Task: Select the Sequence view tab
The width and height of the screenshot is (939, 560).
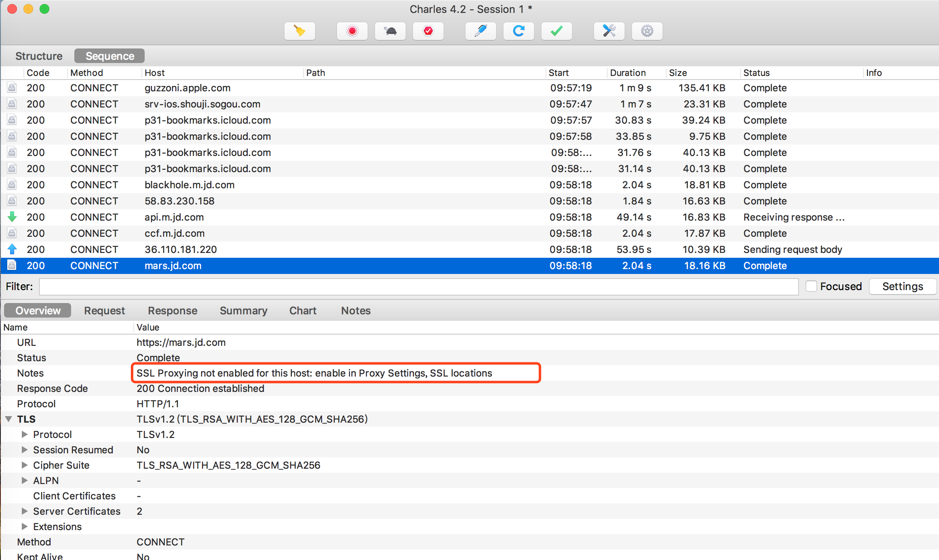Action: [x=109, y=56]
